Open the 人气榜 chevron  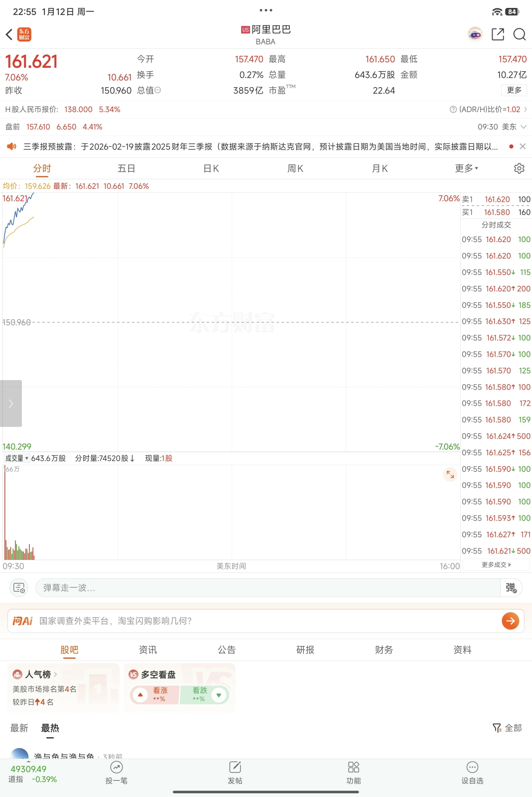point(55,674)
